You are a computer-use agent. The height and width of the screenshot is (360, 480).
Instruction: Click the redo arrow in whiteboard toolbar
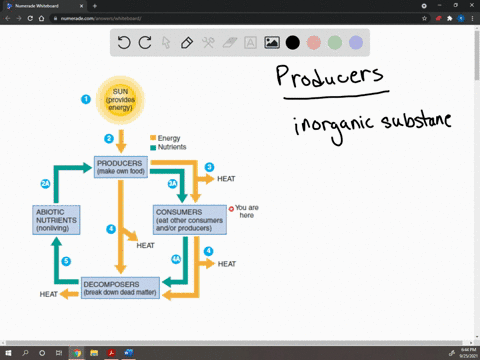tap(145, 43)
